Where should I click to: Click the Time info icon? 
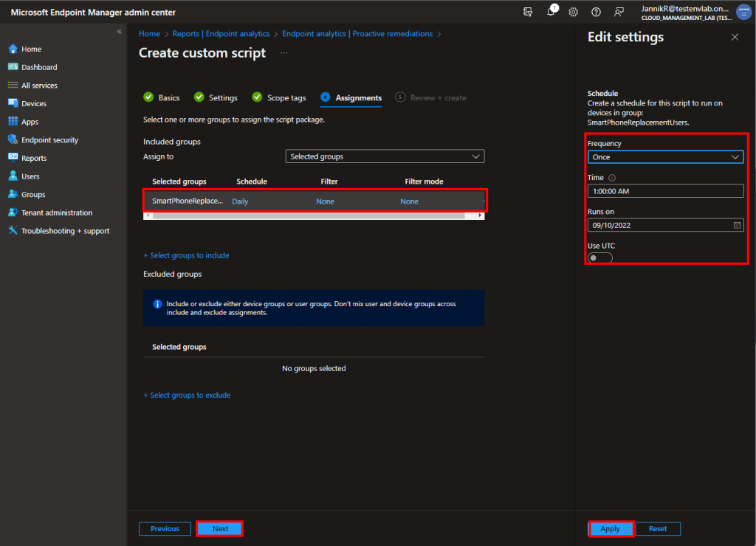tap(612, 178)
